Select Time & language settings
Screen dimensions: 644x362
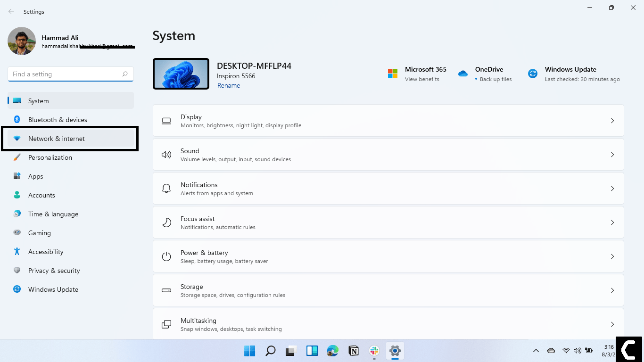point(53,214)
